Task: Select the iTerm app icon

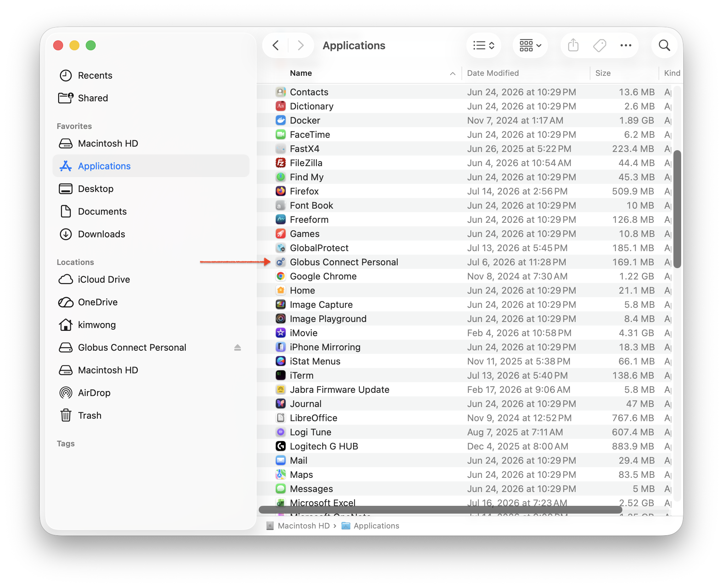Action: 281,375
